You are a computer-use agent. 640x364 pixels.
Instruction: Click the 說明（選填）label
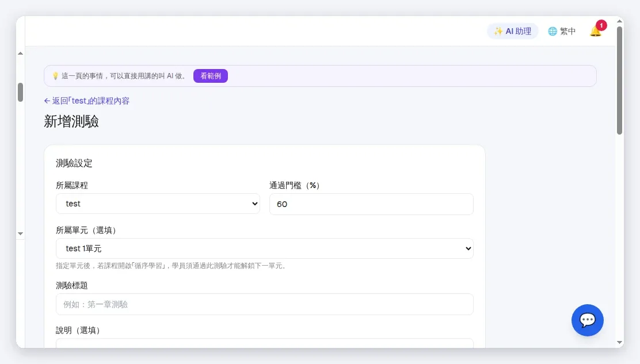point(78,330)
